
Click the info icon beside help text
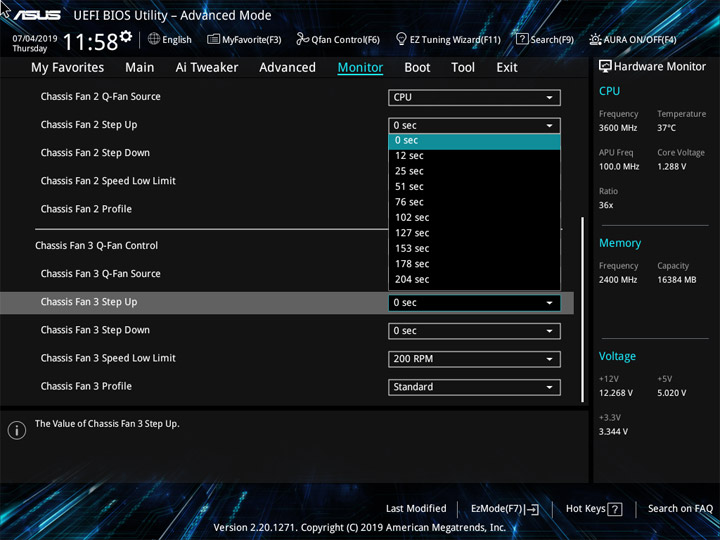tap(17, 430)
